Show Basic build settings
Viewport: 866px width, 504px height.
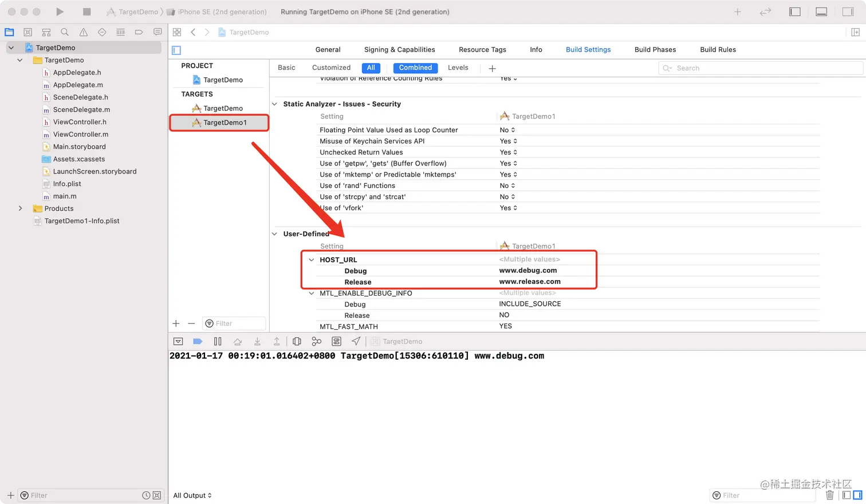pos(286,68)
